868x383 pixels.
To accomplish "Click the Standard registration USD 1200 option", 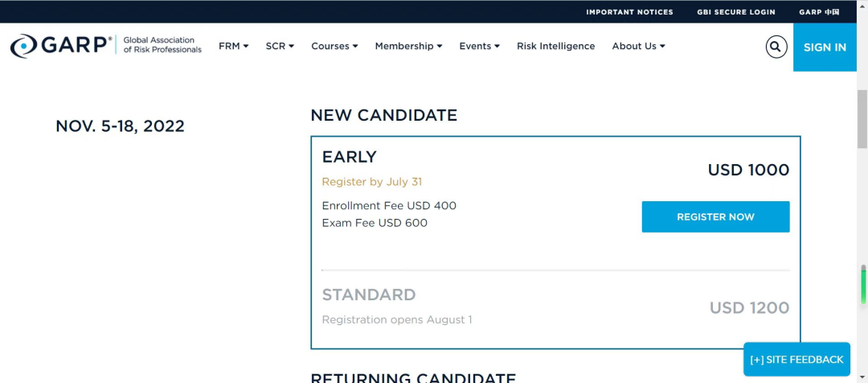I will (x=749, y=307).
